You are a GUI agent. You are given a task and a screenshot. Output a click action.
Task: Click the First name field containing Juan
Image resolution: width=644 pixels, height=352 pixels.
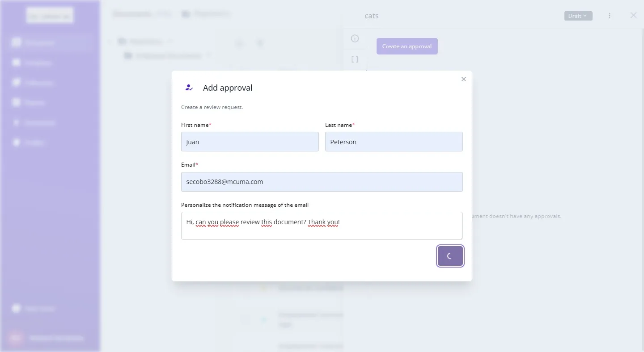point(250,142)
